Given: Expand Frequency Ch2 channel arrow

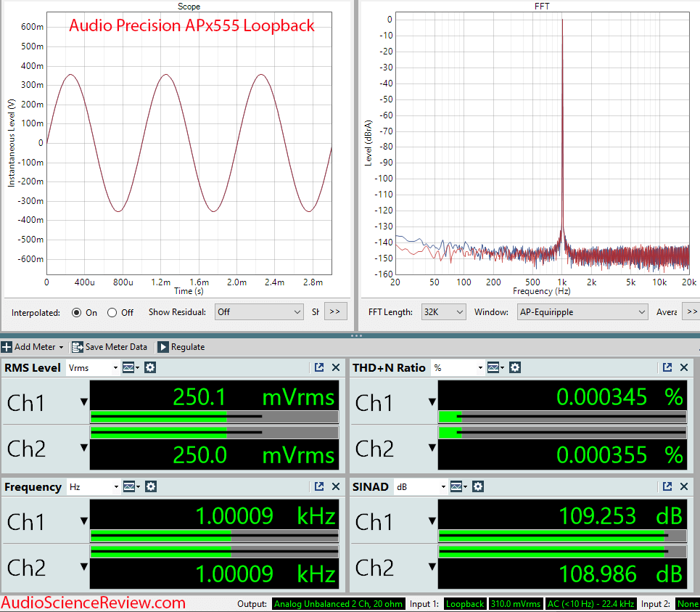Looking at the screenshot, I should pos(84,566).
